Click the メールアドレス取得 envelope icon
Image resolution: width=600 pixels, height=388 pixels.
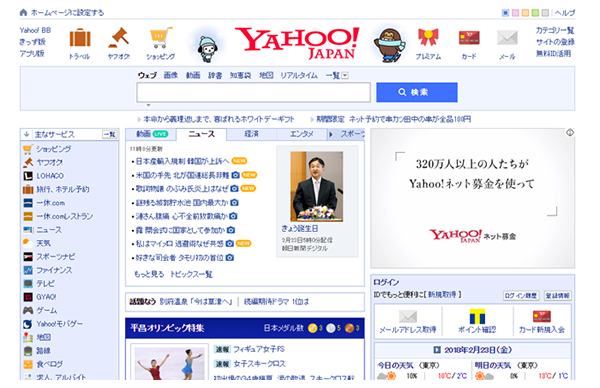point(408,316)
